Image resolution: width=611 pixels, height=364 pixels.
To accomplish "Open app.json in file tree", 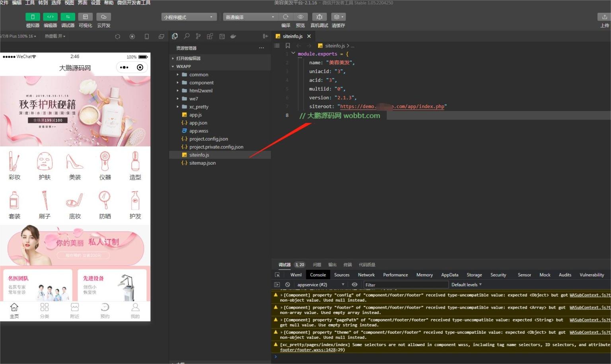I will [x=198, y=123].
